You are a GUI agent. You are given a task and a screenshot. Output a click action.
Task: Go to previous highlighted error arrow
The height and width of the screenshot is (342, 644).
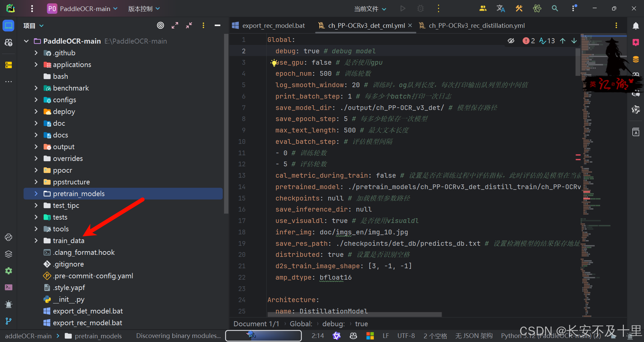(x=563, y=41)
